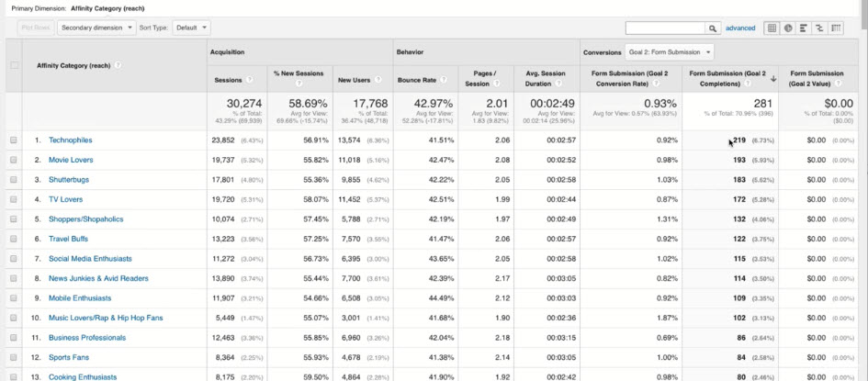Open the Secondary dimension dropdown
Screen dimensions: 868x381
coord(96,28)
